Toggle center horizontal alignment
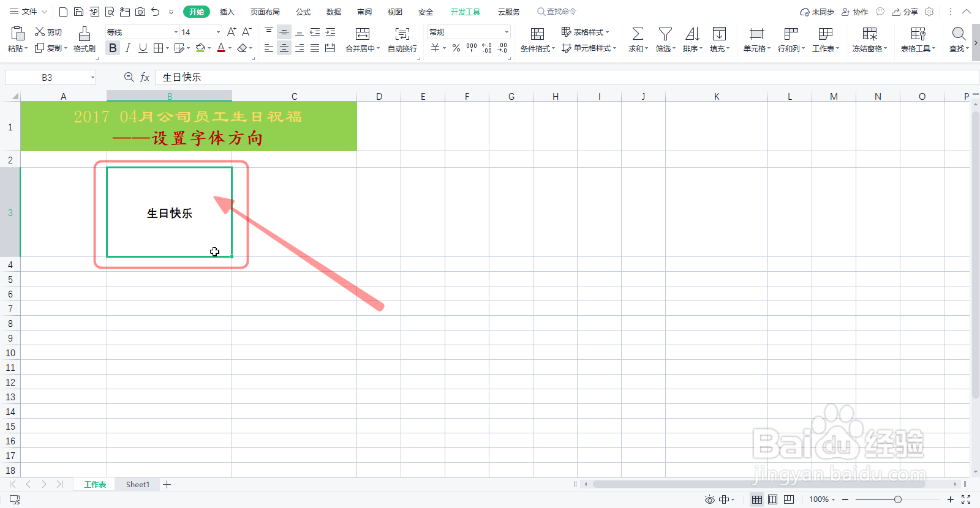Screen dimensions: 980x508 (284, 48)
